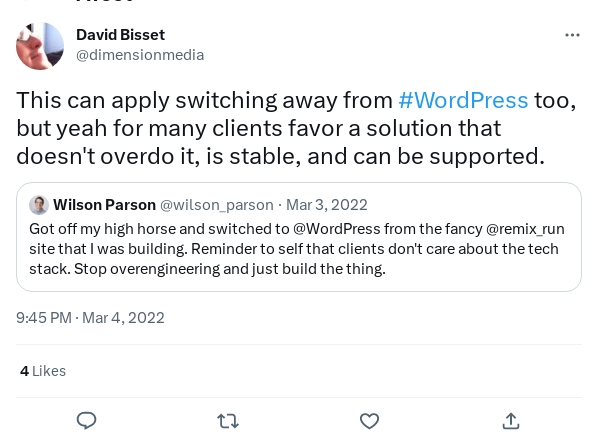Retweet this post using arrows icon
Screen dimensions: 598x435
click(228, 421)
